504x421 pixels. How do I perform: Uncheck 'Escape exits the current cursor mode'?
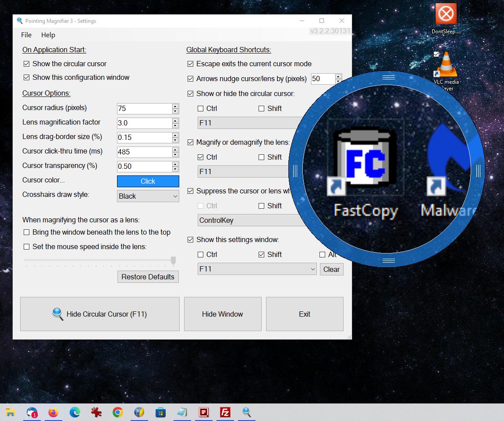tap(191, 64)
